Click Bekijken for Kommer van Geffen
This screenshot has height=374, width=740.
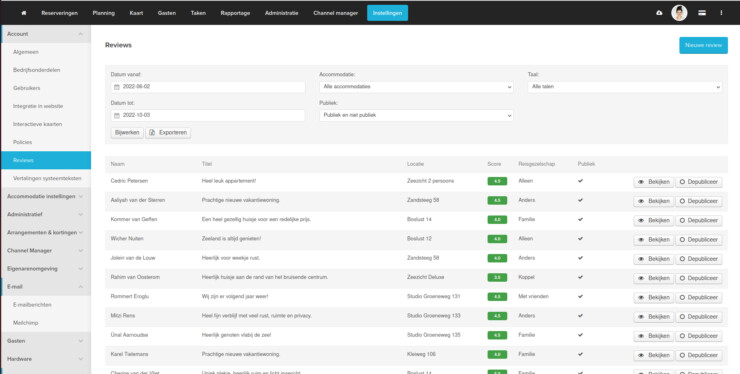pyautogui.click(x=654, y=221)
